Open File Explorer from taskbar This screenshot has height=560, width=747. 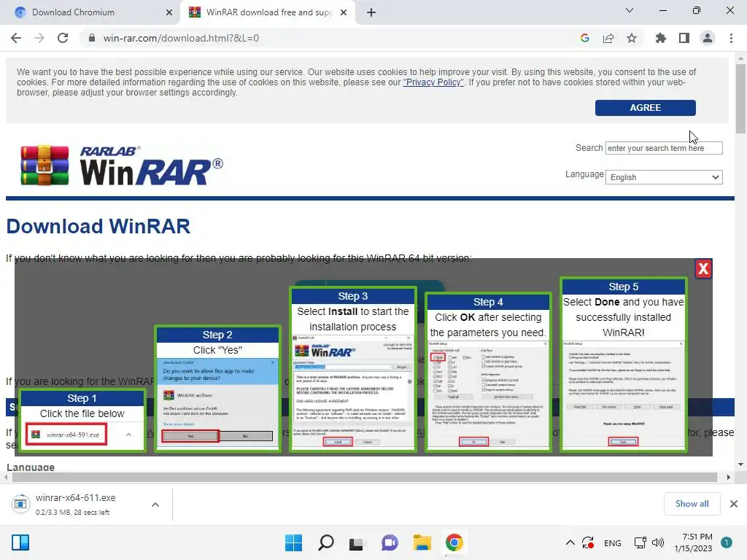[x=422, y=542]
